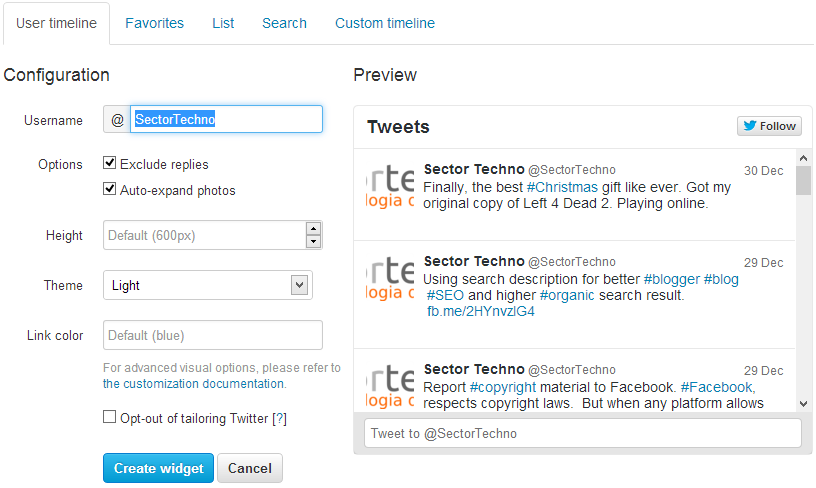Decrease height with the down spinner arrow
Viewport: 816px width, 488px height.
(313, 242)
